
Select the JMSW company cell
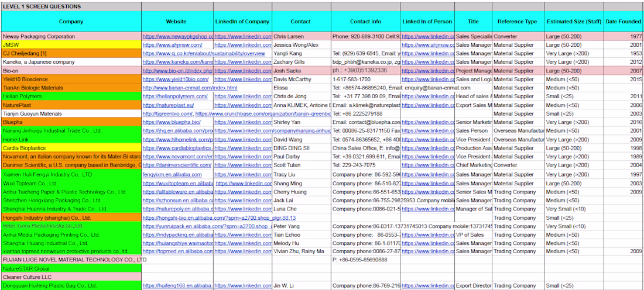(x=71, y=44)
